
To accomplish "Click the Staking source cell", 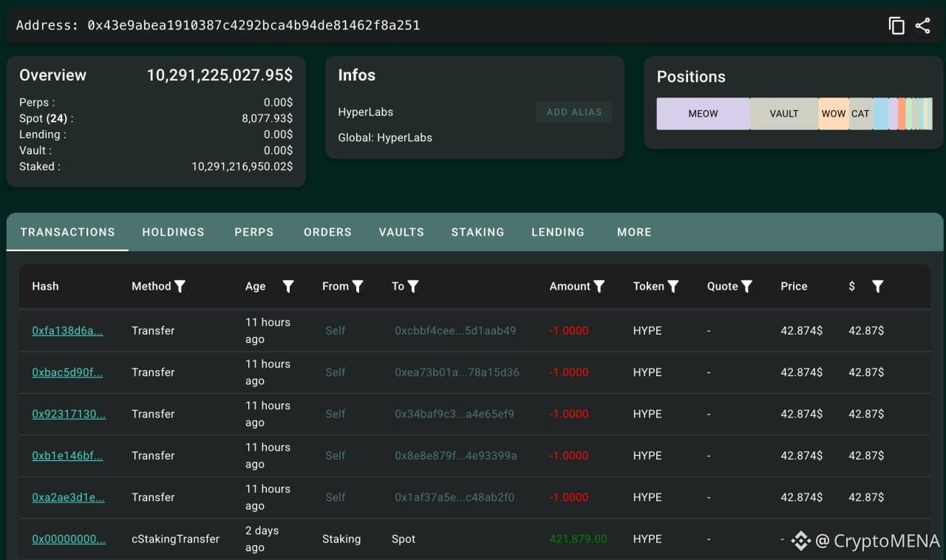I will point(341,539).
